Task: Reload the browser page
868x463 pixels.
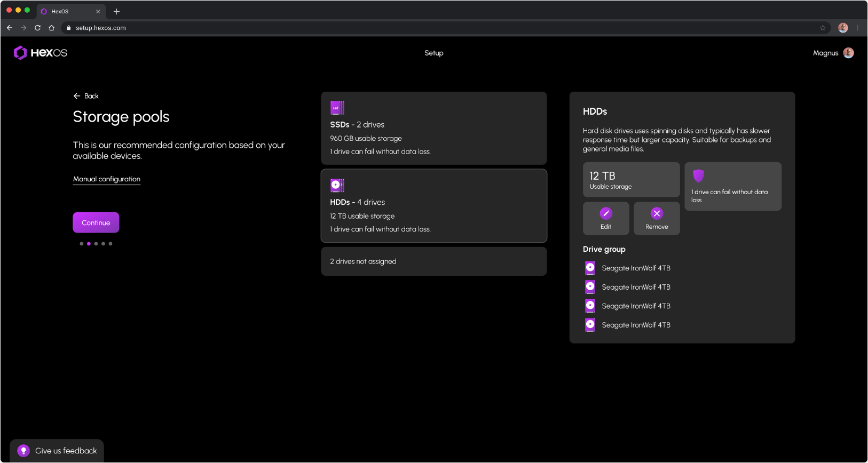Action: [x=37, y=28]
